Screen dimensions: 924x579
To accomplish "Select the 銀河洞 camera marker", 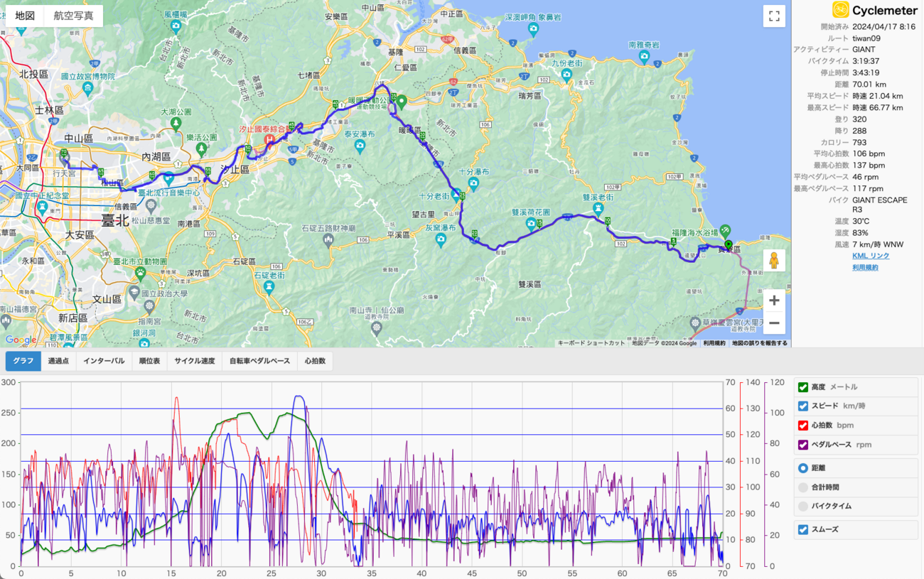I will click(x=144, y=345).
